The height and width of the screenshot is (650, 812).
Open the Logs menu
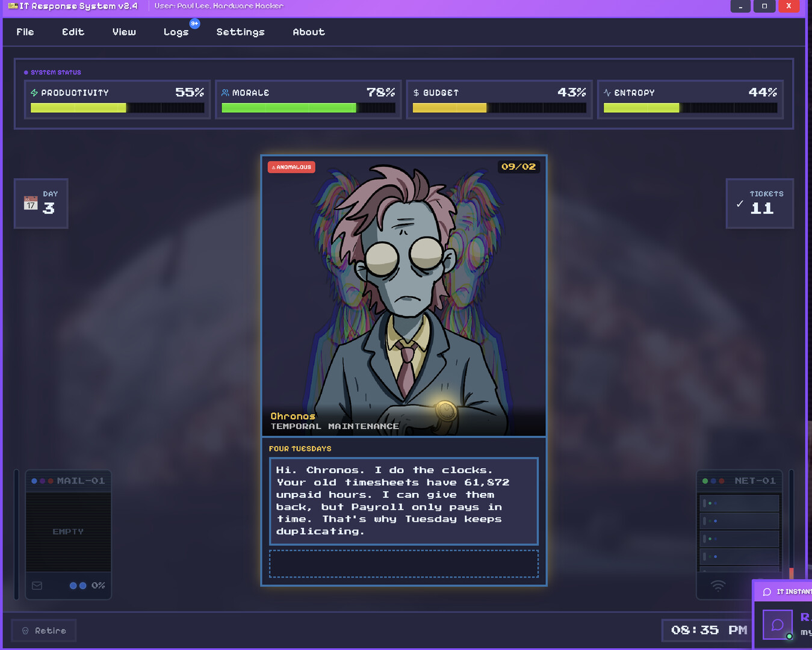tap(176, 32)
